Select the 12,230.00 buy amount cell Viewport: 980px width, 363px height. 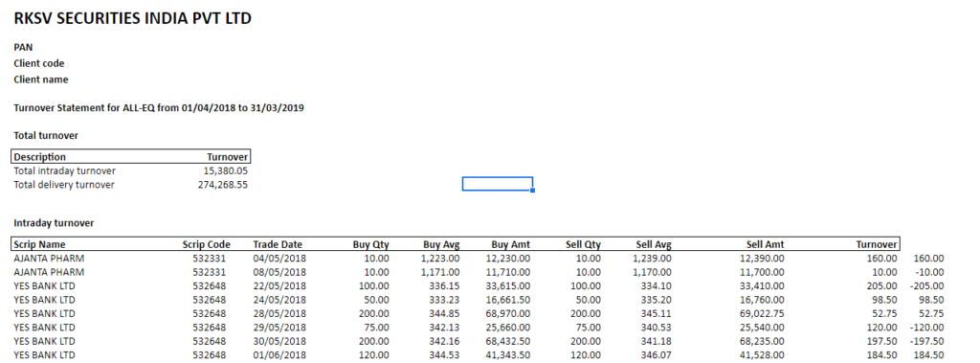(x=508, y=258)
